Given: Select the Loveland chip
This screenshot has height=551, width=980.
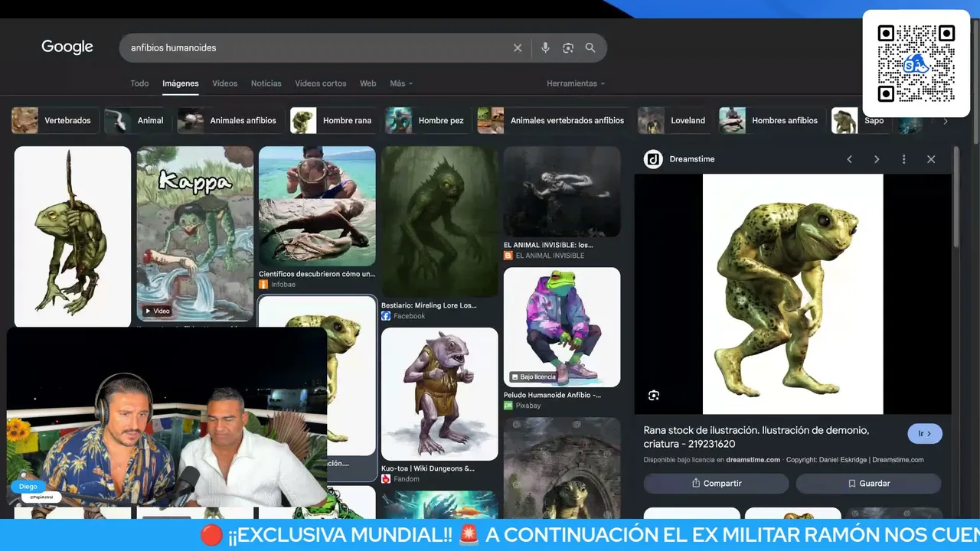Looking at the screenshot, I should click(675, 120).
